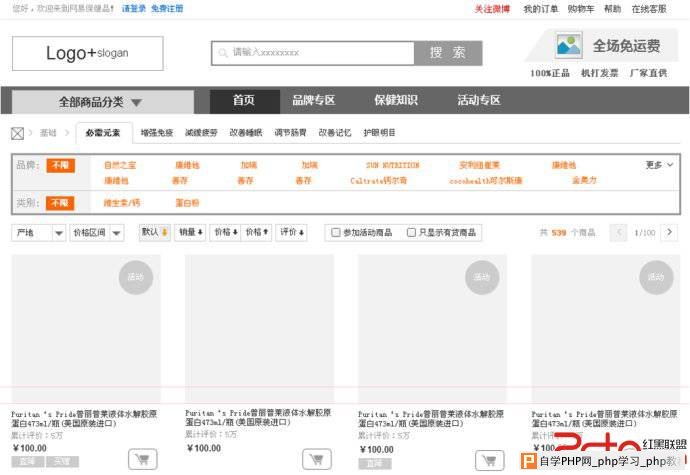Open the 帮助 link
The width and height of the screenshot is (690, 475).
coord(612,9)
